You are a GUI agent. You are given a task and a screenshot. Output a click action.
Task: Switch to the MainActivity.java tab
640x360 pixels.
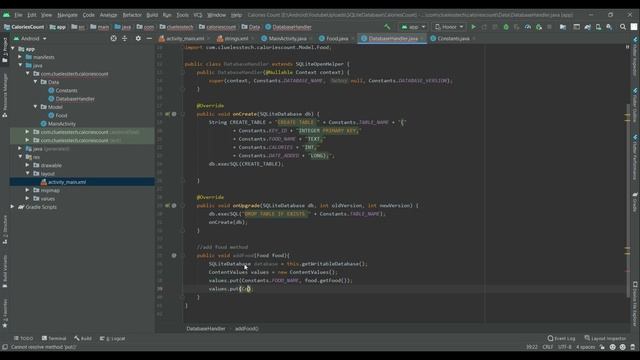(287, 38)
